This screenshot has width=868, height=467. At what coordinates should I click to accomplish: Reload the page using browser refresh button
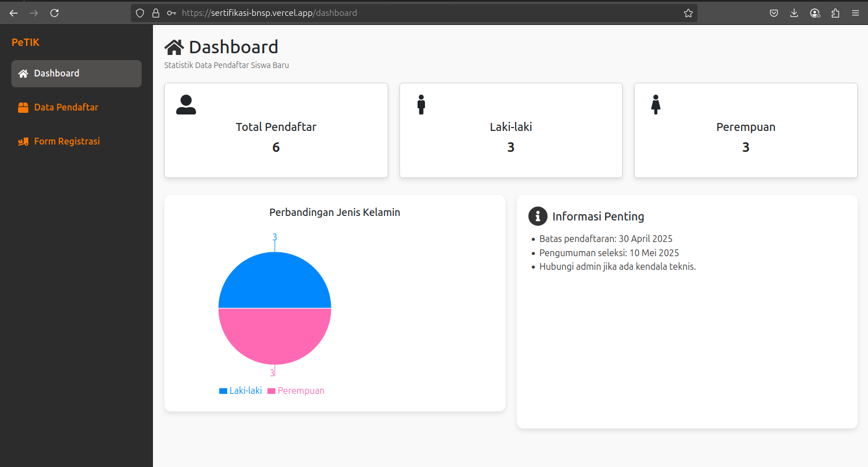[54, 13]
